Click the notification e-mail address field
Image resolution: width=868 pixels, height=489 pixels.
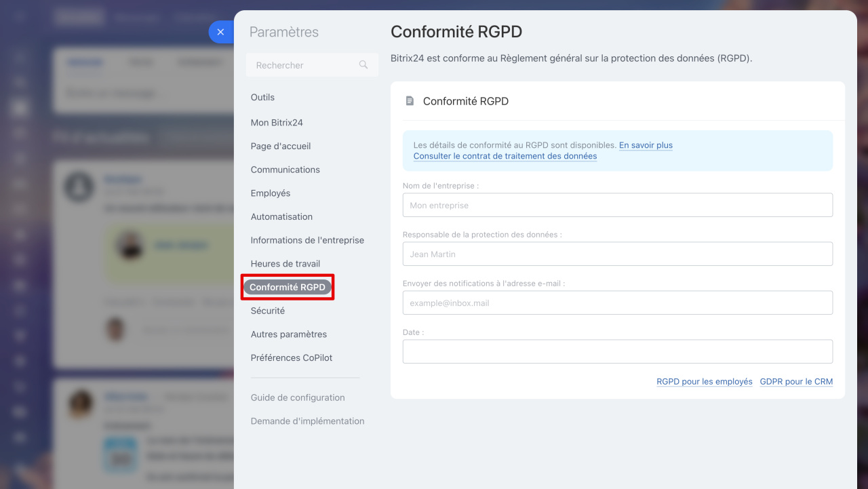(x=618, y=302)
